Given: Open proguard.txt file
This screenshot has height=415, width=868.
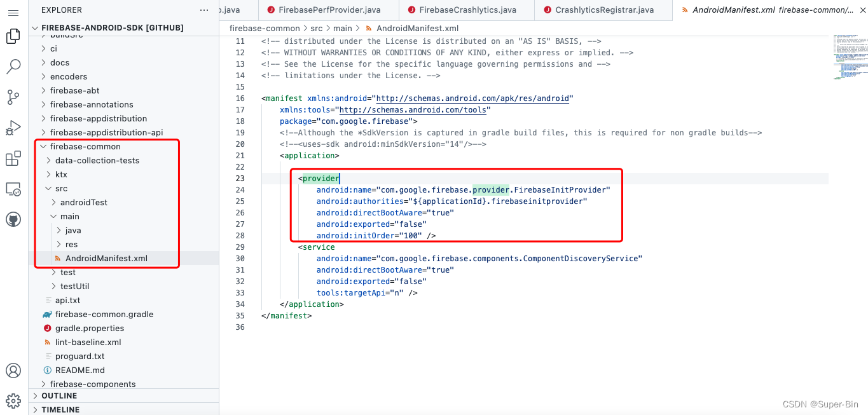Looking at the screenshot, I should click(x=124, y=356).
